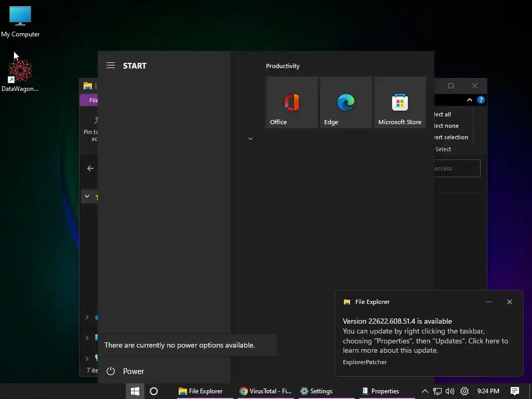Open the volume speaker tray icon
The width and height of the screenshot is (532, 399).
[x=450, y=391]
